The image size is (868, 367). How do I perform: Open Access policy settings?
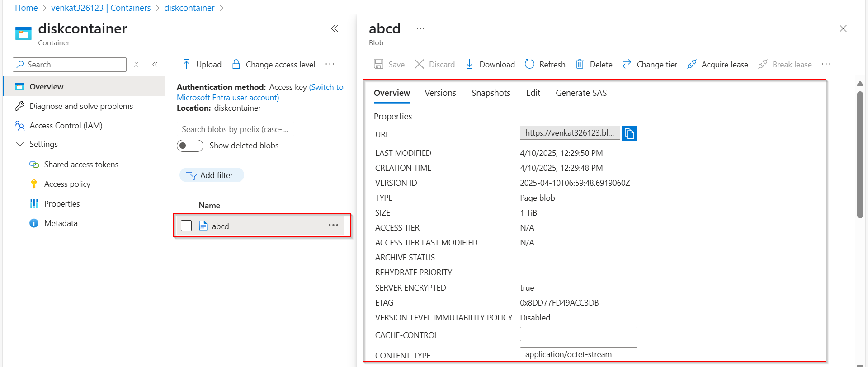point(67,183)
